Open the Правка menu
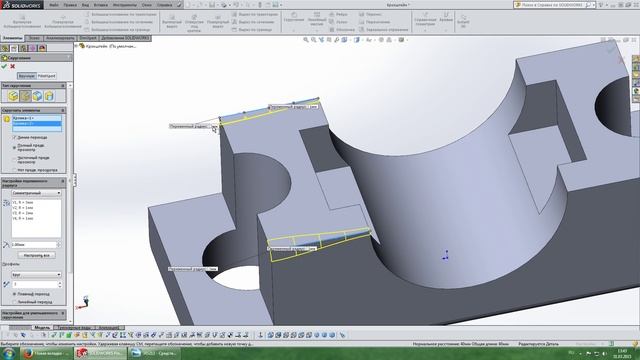The image size is (640, 360). (x=70, y=5)
